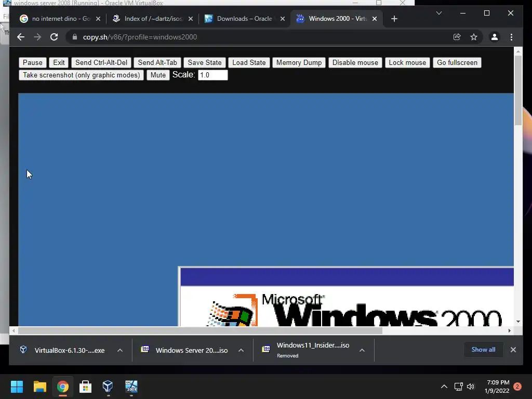This screenshot has height=399, width=532.
Task: Click Show all downloads
Action: tap(483, 350)
